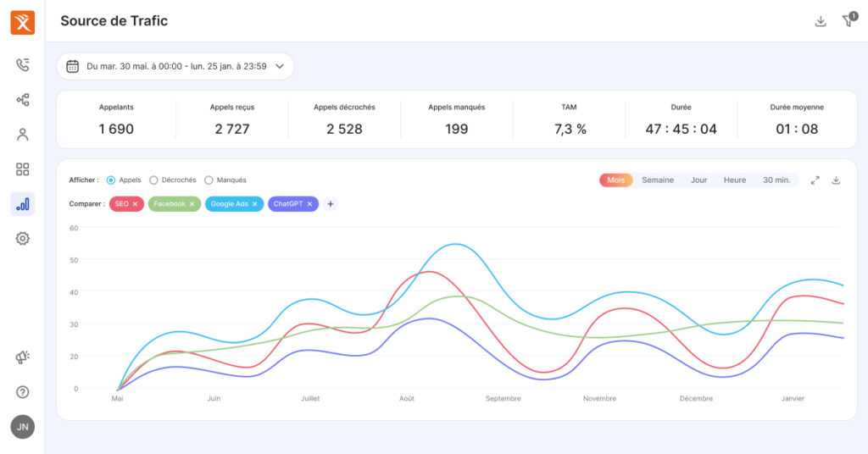Screen dimensions: 868x454
Task: Open the help question mark icon
Action: tap(22, 392)
